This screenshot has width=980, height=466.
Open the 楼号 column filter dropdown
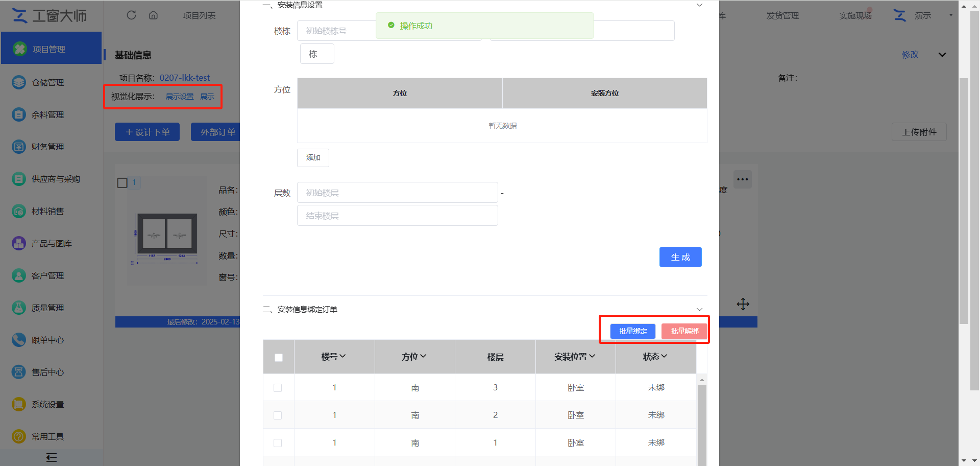333,357
